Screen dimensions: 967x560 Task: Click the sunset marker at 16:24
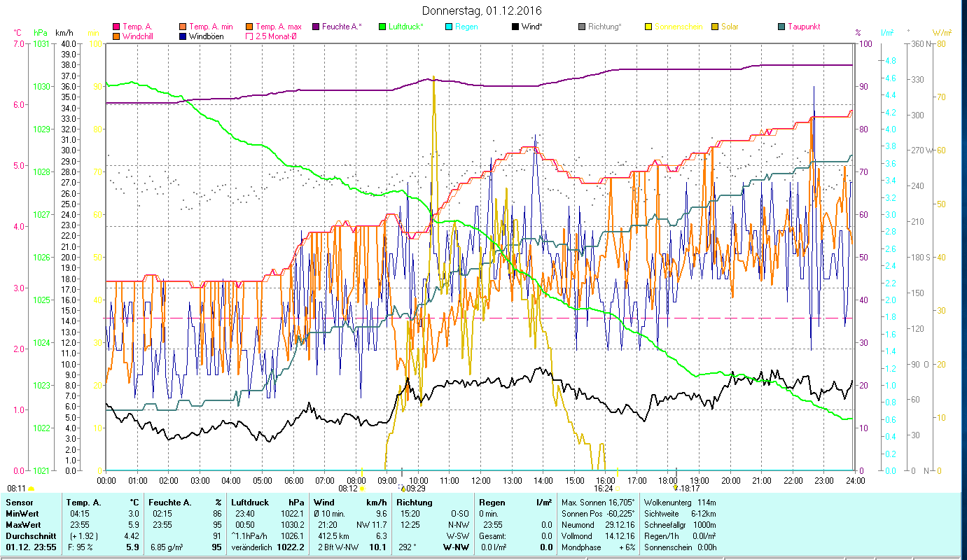click(618, 488)
